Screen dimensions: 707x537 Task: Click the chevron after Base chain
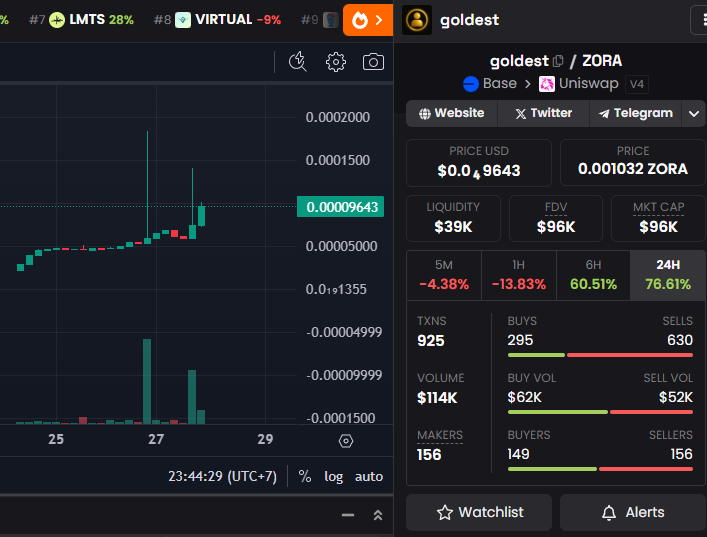pos(528,84)
